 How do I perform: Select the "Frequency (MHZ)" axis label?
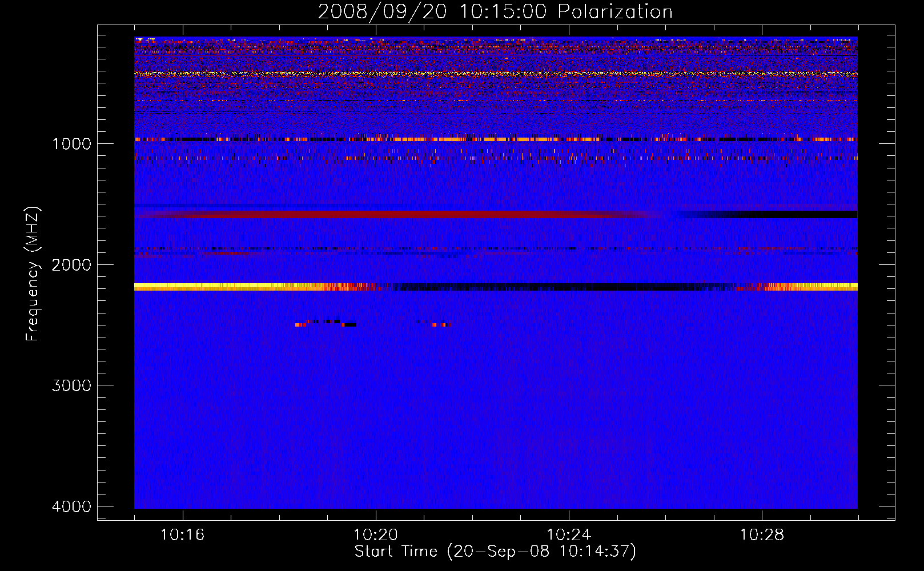33,274
